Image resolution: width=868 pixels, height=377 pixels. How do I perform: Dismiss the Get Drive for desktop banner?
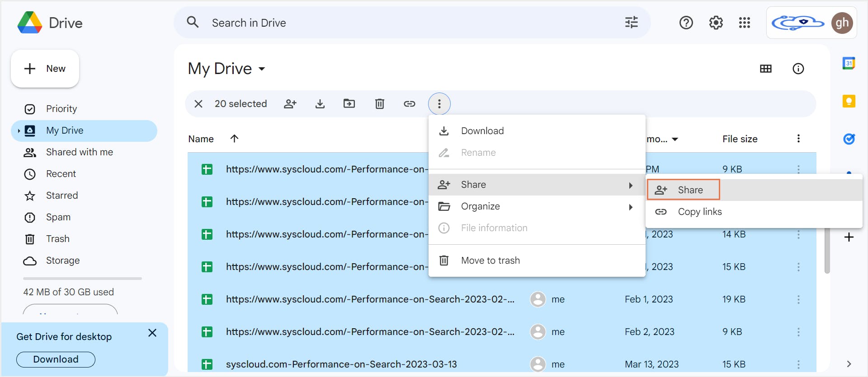[x=152, y=333]
